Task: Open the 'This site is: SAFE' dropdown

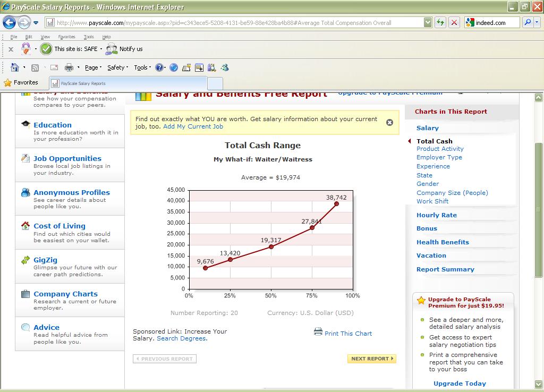Action: tap(101, 49)
